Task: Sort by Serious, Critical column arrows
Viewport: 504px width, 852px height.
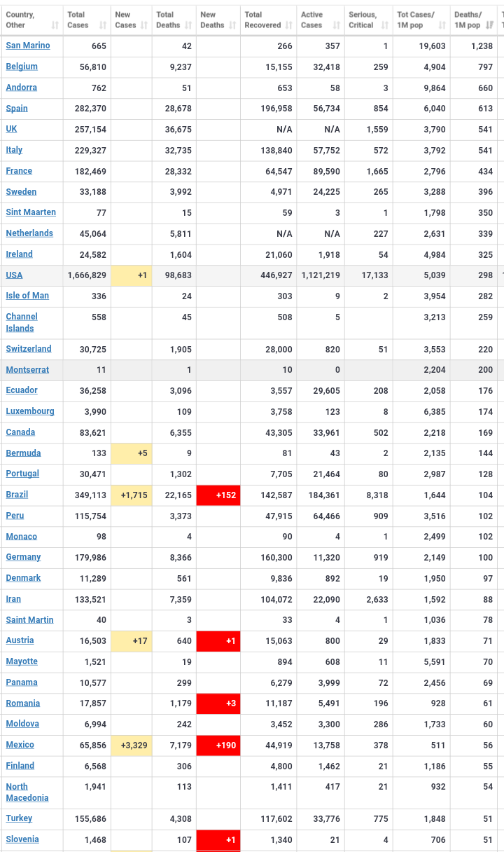Action: tap(385, 25)
